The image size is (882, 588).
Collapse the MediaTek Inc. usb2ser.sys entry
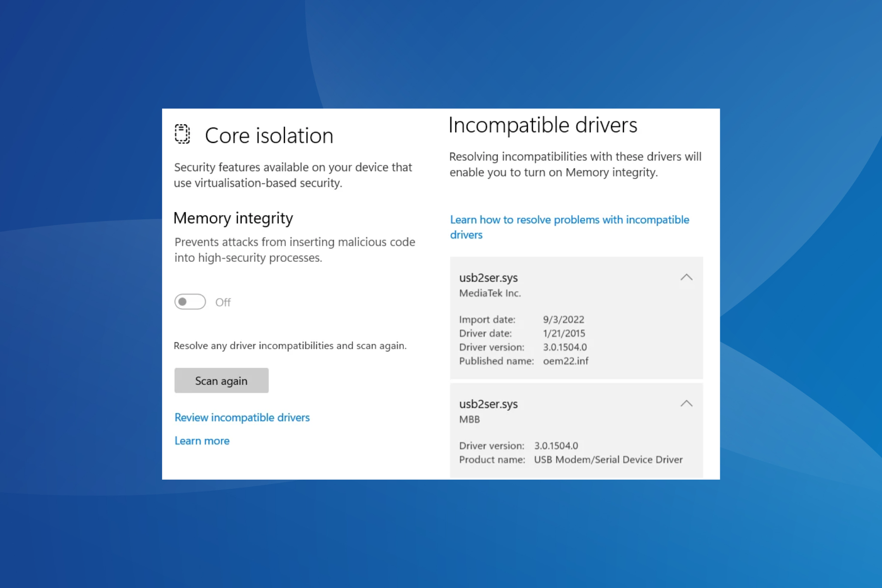686,277
